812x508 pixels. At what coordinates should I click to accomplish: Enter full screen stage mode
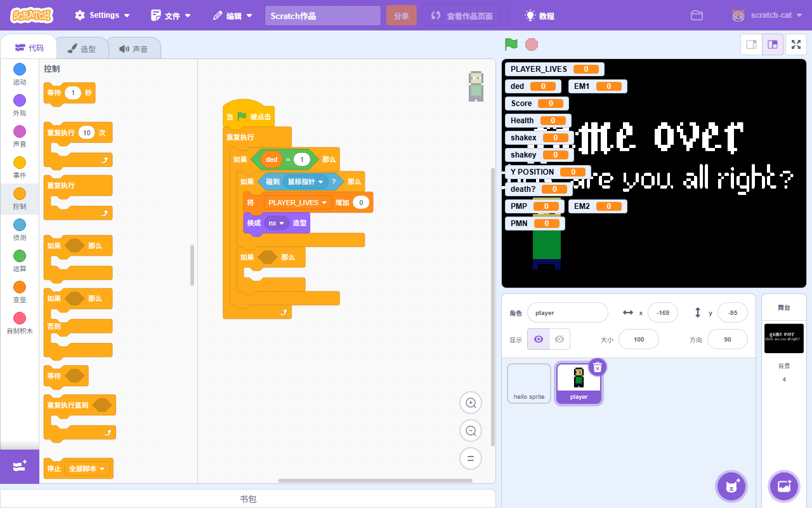tap(796, 44)
